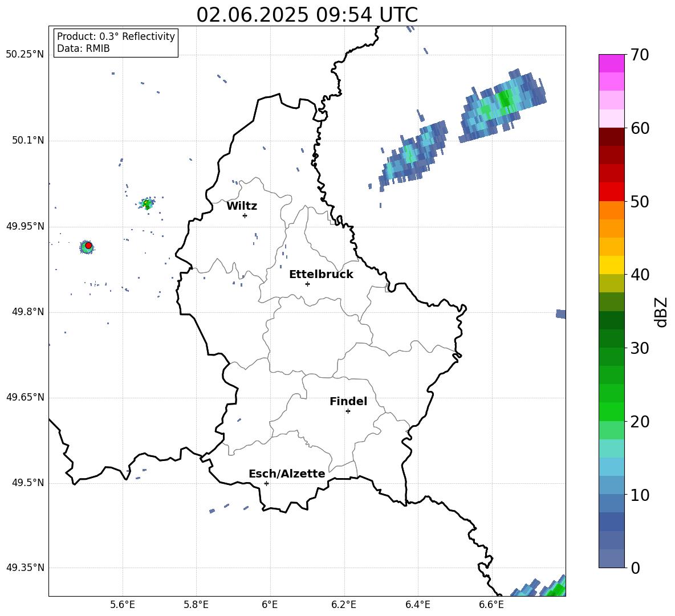Click the colorbar tick label 40
The width and height of the screenshot is (675, 616).
(640, 275)
